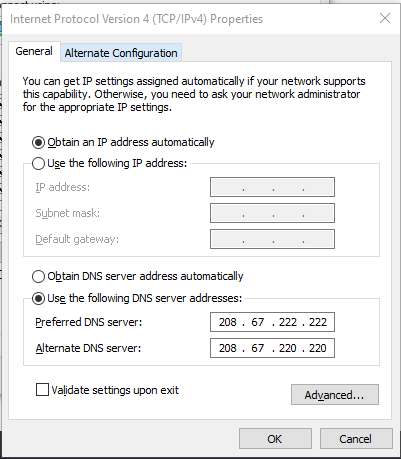Switch to Alternate Configuration tab
Screen dimensions: 401x459
coord(121,53)
